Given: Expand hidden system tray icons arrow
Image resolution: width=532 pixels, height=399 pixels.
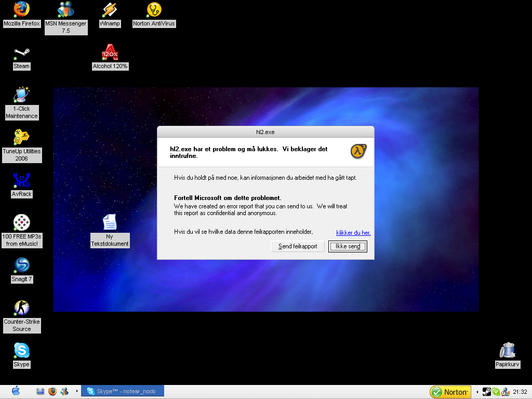Looking at the screenshot, I should point(477,392).
